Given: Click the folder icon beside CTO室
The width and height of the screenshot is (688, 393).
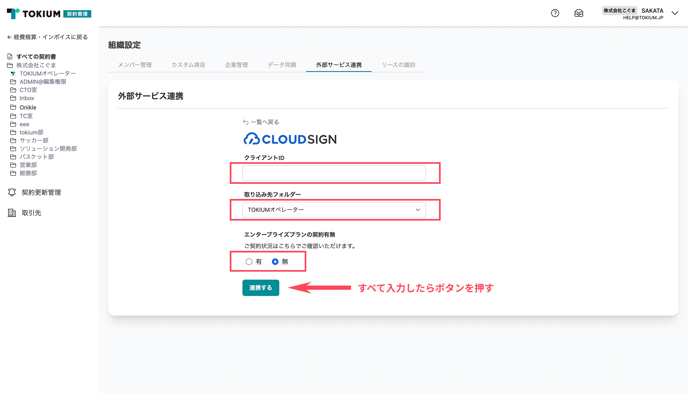Looking at the screenshot, I should pos(13,90).
